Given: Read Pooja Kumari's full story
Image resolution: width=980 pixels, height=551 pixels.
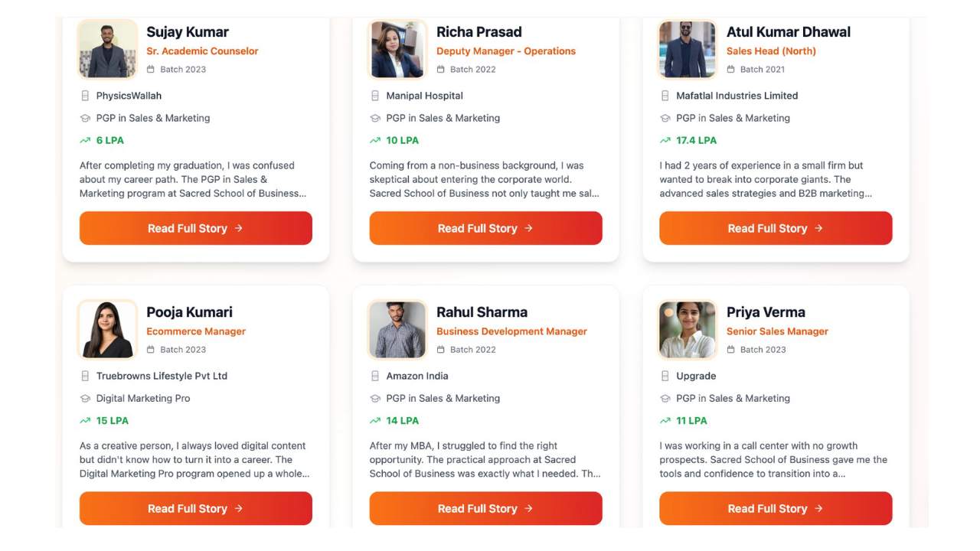Looking at the screenshot, I should tap(195, 508).
